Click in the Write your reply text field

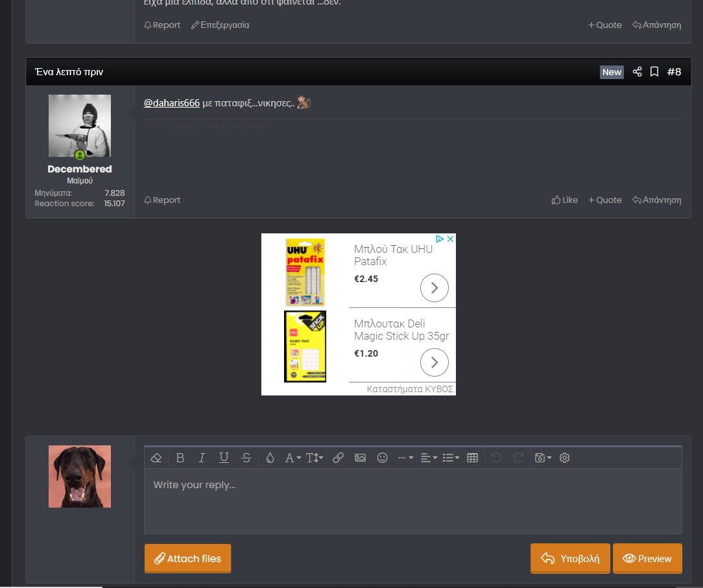coord(412,501)
